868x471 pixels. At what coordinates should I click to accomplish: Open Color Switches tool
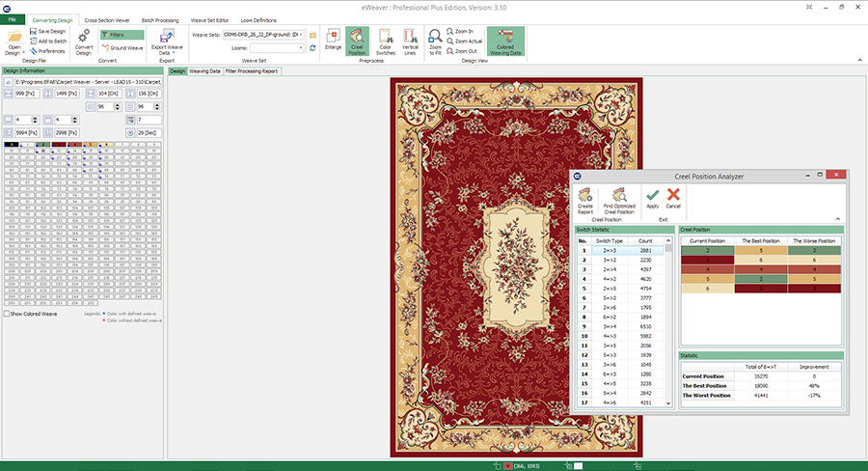(385, 42)
